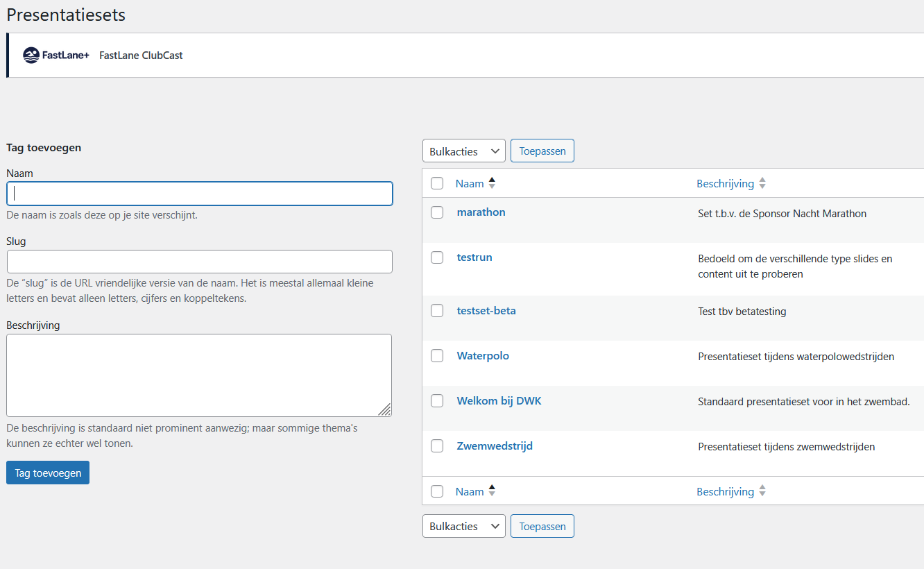Focus the Slug input field
This screenshot has height=569, width=924.
199,262
